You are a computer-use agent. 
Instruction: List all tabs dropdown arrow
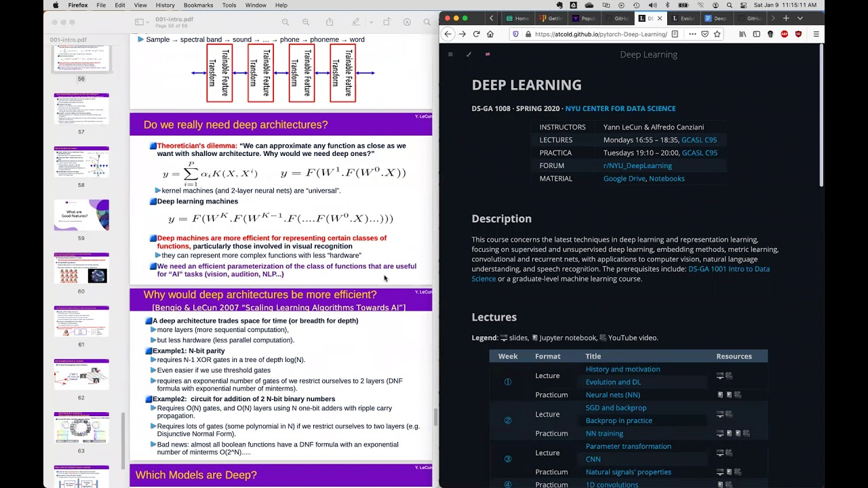pyautogui.click(x=800, y=18)
